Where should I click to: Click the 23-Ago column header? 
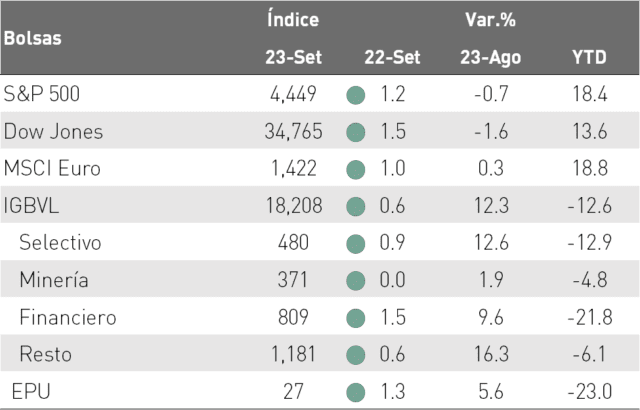tap(491, 58)
